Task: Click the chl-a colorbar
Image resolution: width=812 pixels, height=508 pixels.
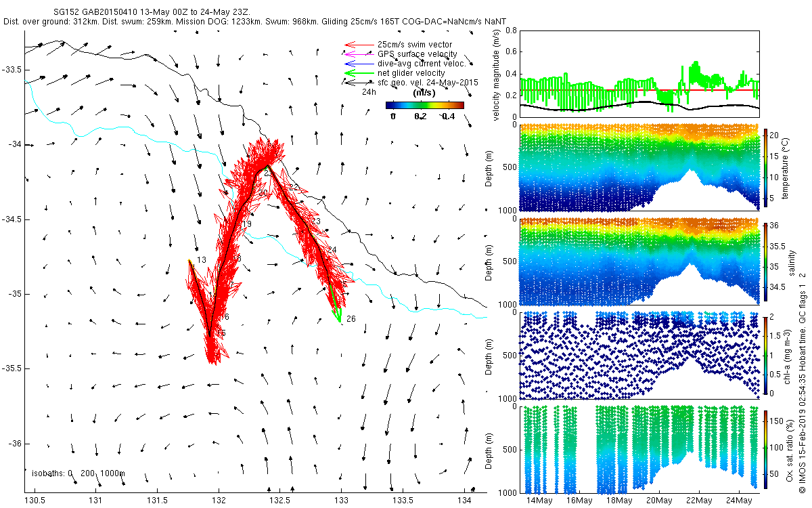Action: point(765,356)
